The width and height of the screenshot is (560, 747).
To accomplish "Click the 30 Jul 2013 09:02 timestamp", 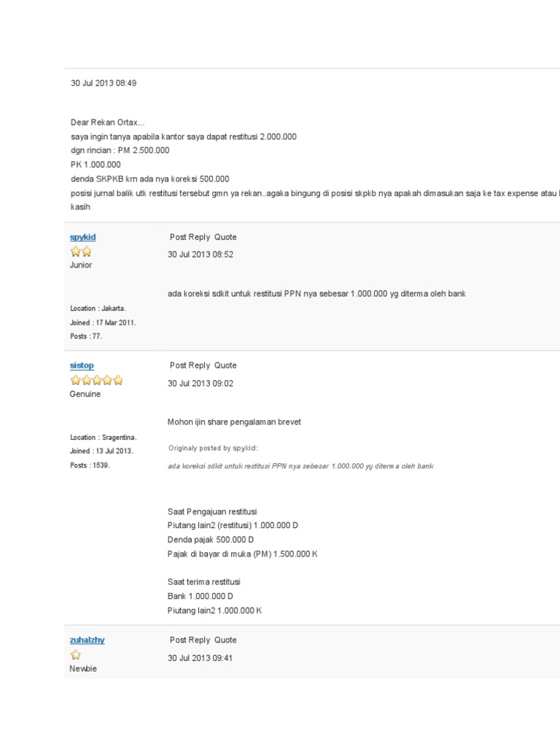I will tap(201, 384).
